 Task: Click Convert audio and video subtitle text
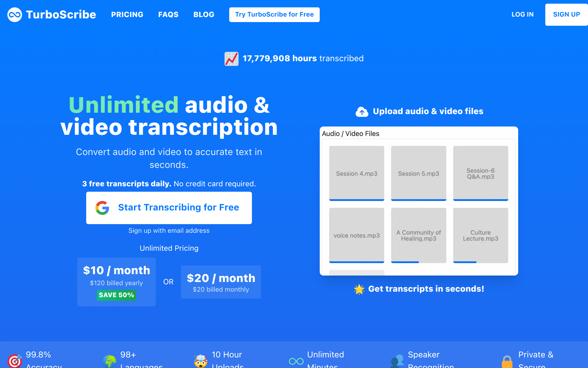coord(169,158)
